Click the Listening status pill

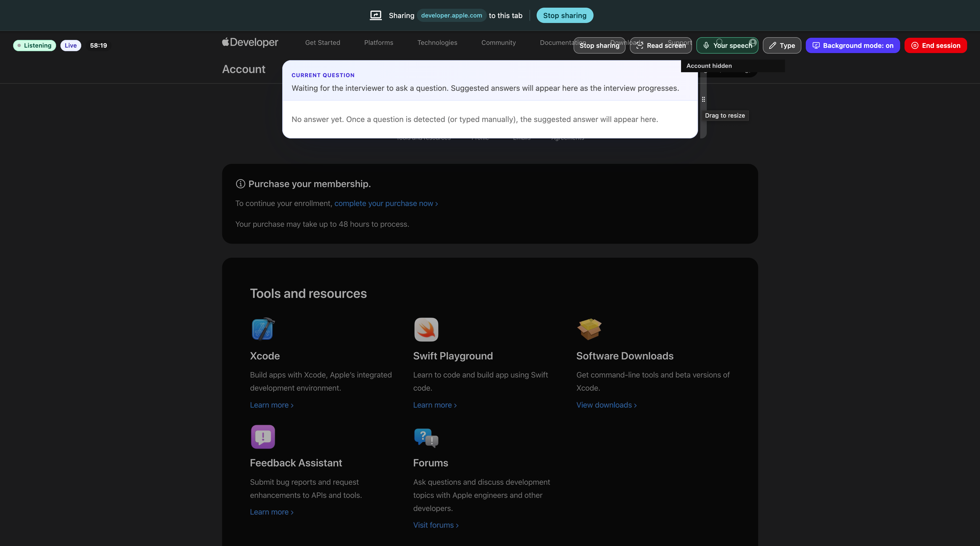pyautogui.click(x=35, y=45)
